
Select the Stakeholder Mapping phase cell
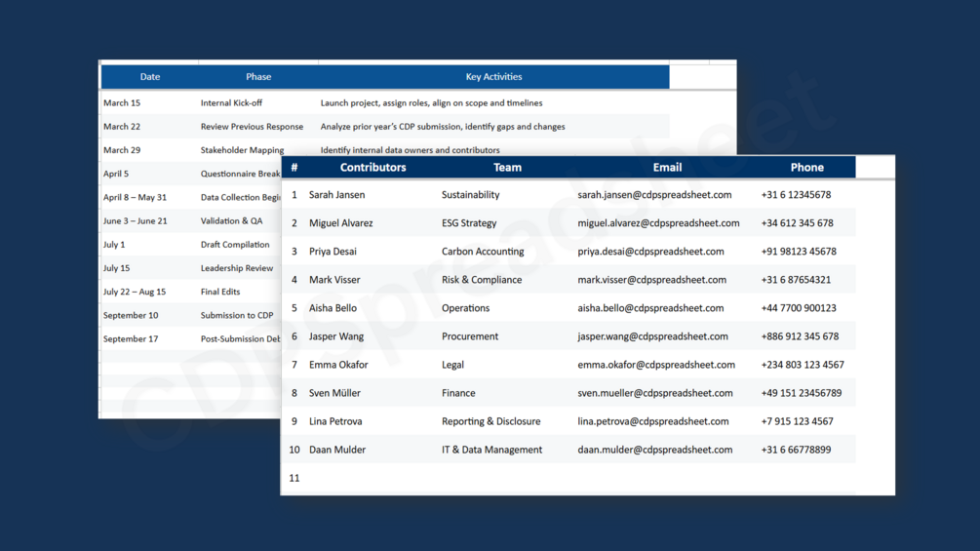(x=242, y=150)
